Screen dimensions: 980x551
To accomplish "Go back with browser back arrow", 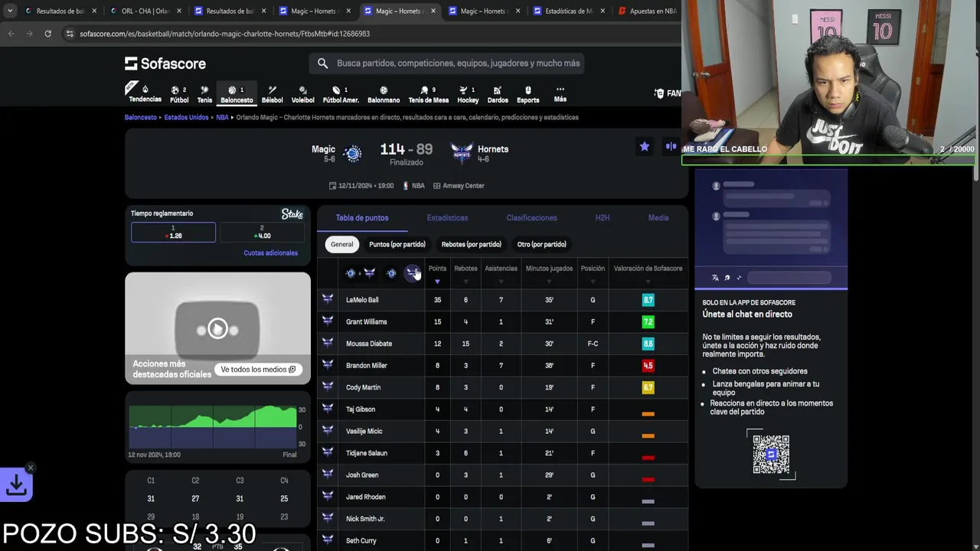I will pos(11,34).
